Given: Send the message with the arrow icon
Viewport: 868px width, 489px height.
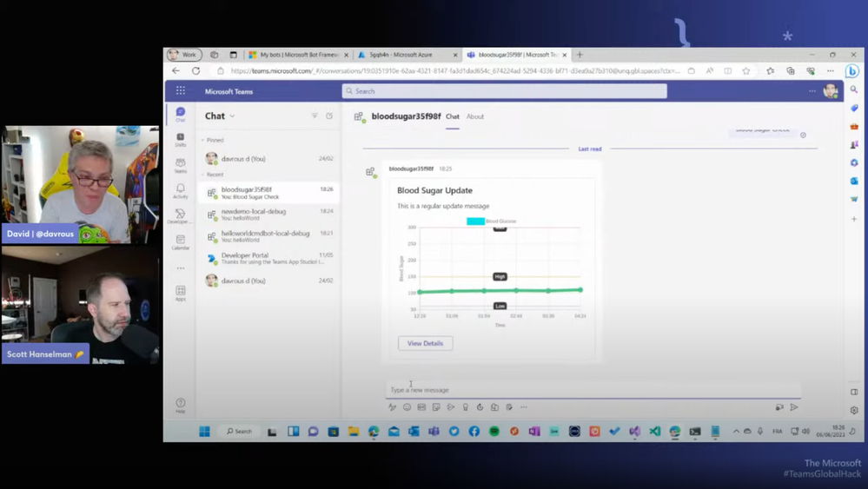Looking at the screenshot, I should [794, 407].
